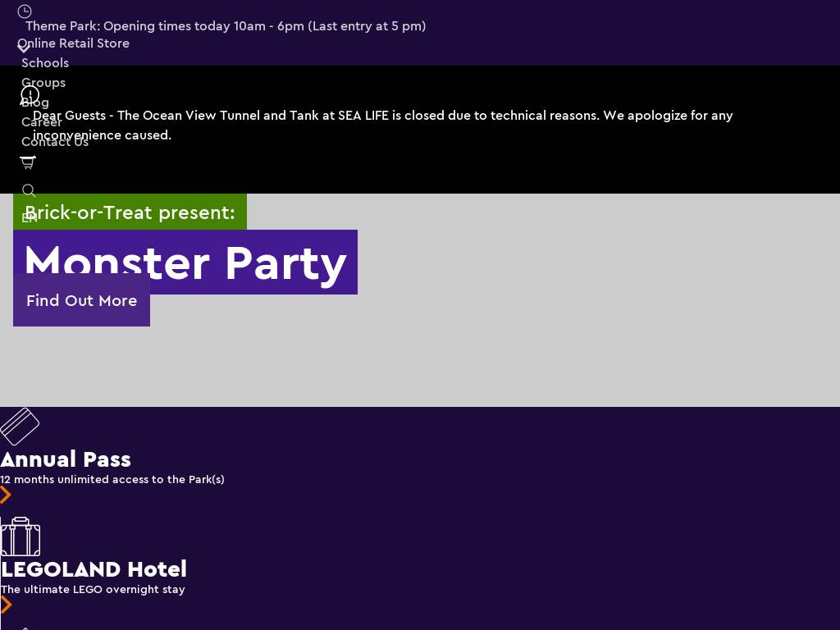The image size is (840, 630).
Task: Open the shopping cart
Action: pyautogui.click(x=28, y=162)
